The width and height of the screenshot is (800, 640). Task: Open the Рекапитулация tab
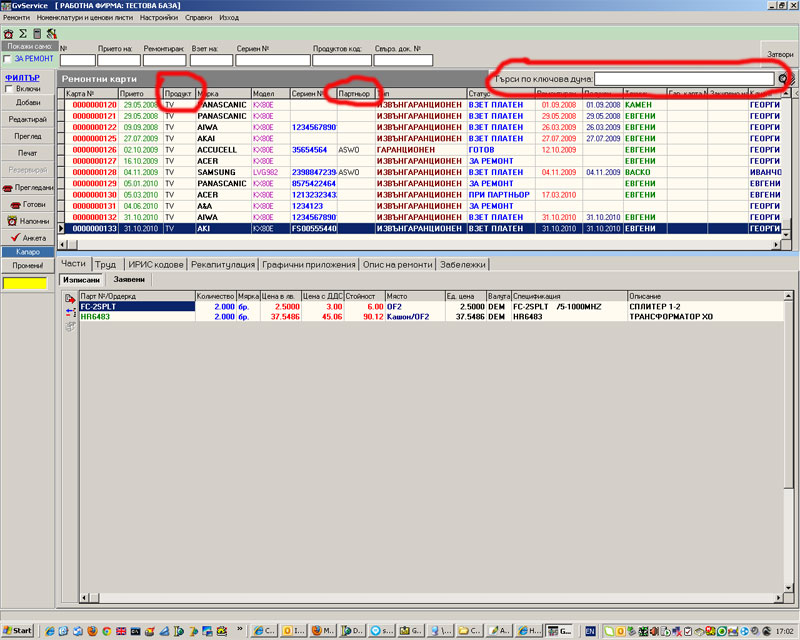223,264
